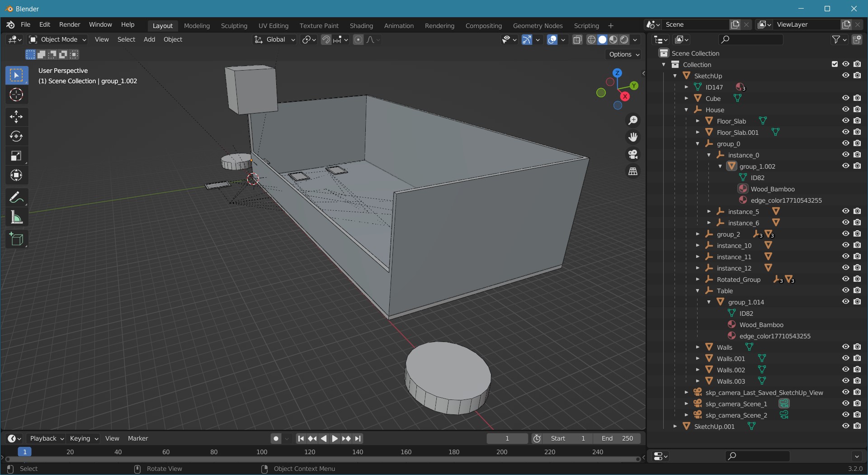Screen dimensions: 868x475
Task: Hide Floor_Slab in viewport
Action: tap(845, 121)
